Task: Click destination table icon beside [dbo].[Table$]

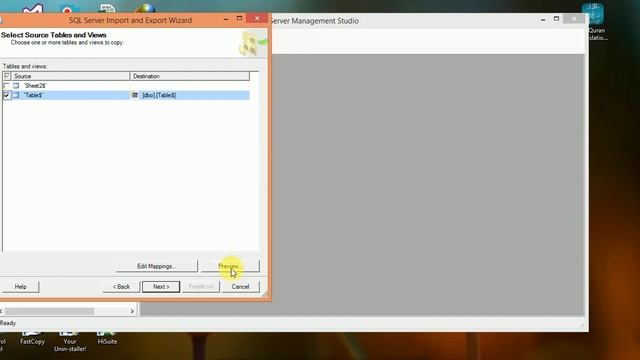Action: click(135, 95)
